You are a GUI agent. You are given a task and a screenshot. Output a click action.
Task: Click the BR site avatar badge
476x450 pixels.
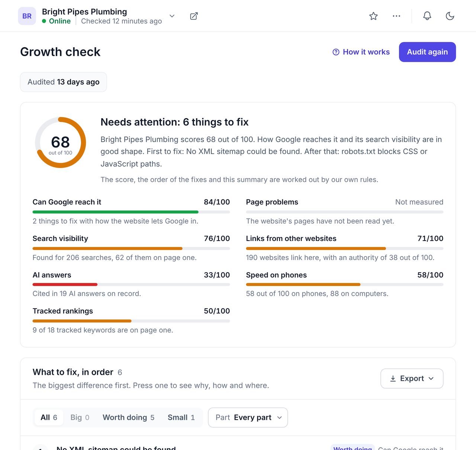tap(27, 16)
